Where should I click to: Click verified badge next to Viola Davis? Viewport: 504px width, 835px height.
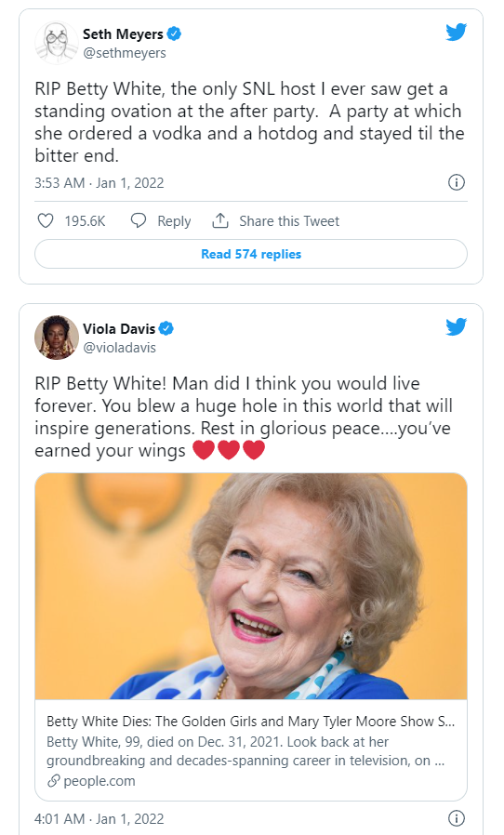click(x=166, y=328)
